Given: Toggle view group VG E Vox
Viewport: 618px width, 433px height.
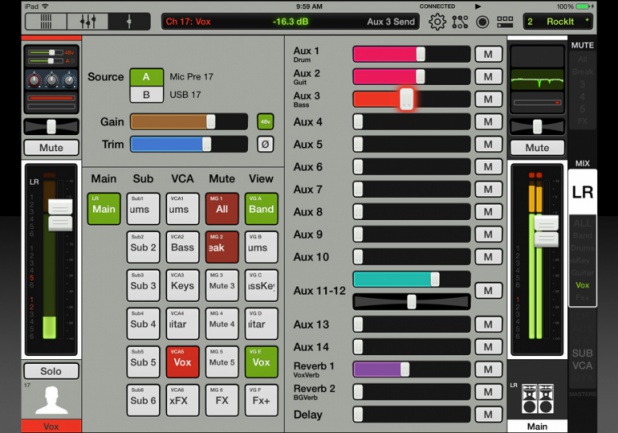Looking at the screenshot, I should click(x=261, y=362).
